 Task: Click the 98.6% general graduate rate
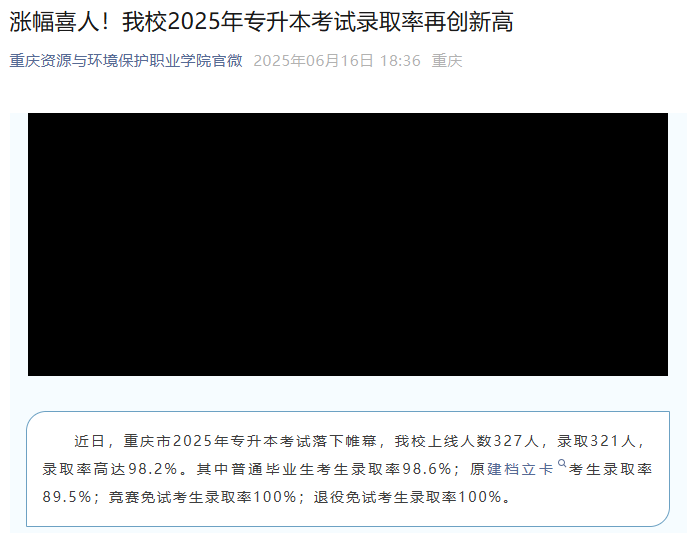pyautogui.click(x=427, y=469)
